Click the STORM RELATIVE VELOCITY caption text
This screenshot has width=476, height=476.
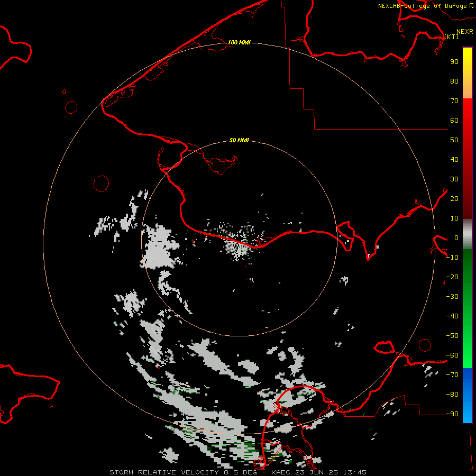164,472
